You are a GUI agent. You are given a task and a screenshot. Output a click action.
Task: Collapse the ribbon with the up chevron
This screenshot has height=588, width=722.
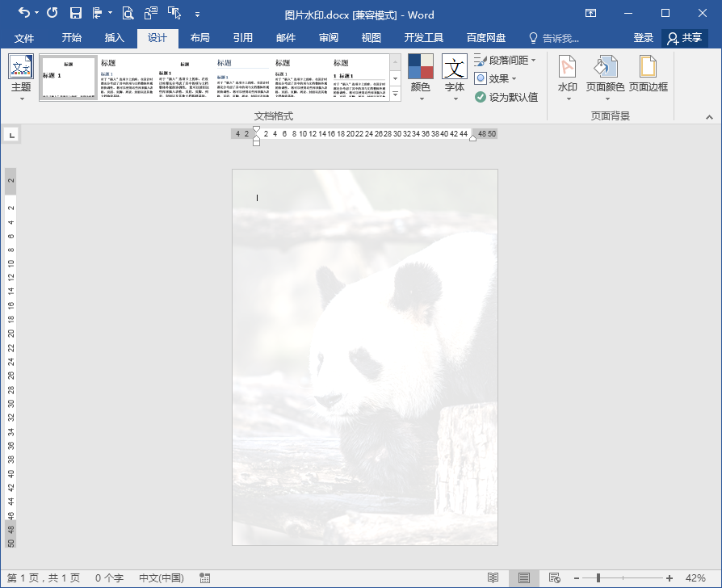pyautogui.click(x=710, y=117)
